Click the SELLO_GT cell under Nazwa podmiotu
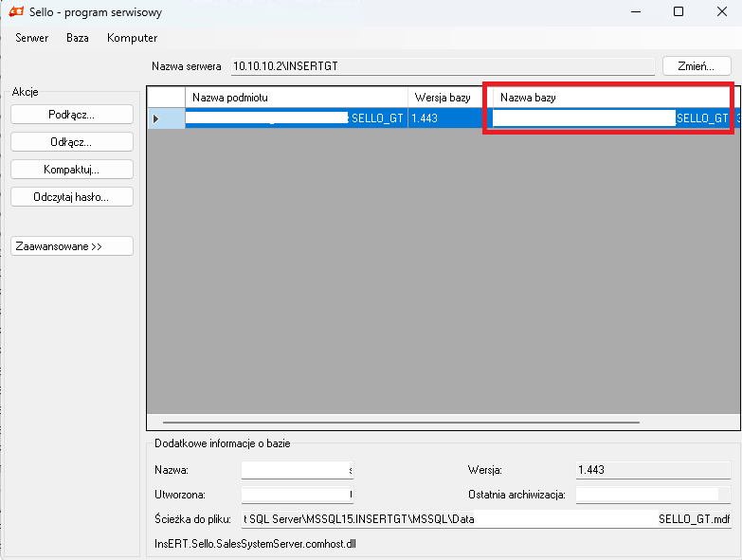The width and height of the screenshot is (742, 560). (297, 118)
